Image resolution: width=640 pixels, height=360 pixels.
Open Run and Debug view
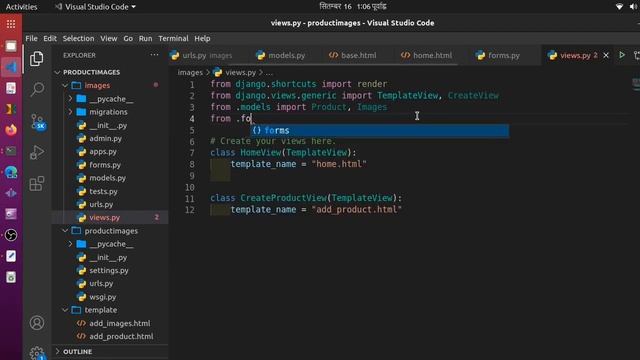click(x=37, y=152)
